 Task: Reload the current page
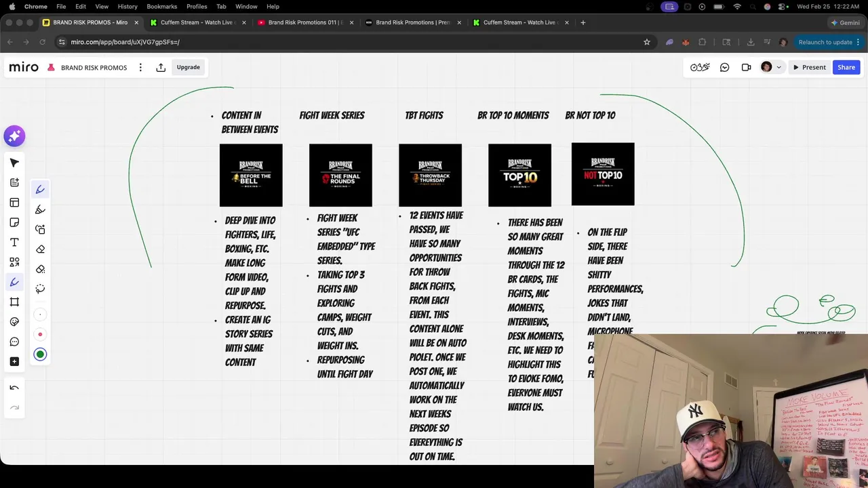(42, 42)
